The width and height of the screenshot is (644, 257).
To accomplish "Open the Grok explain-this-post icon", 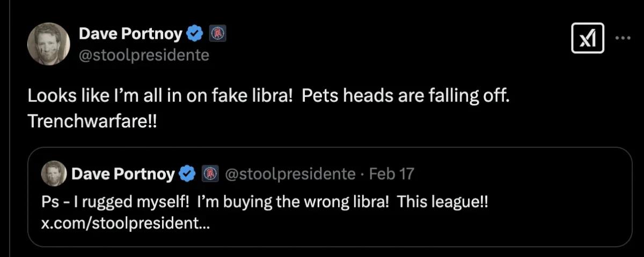I will [588, 41].
